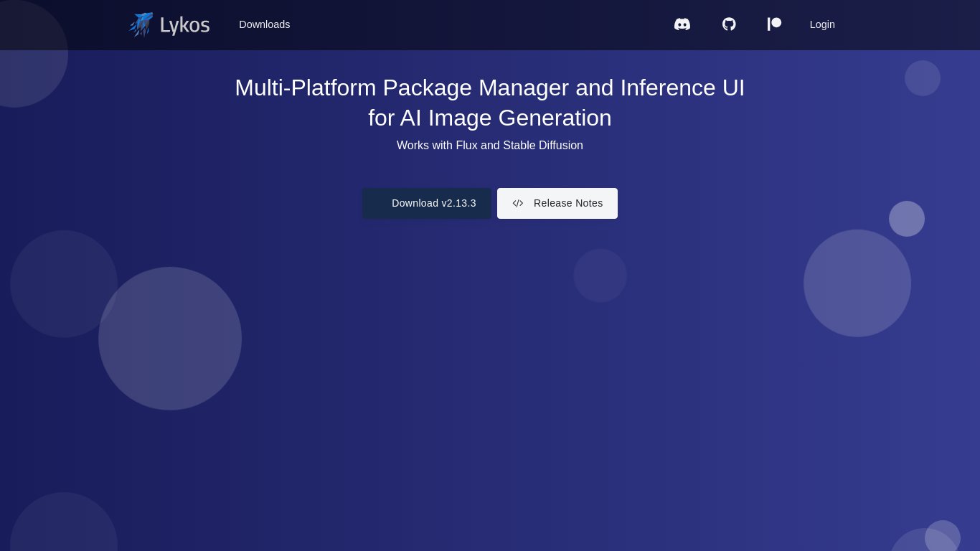Click the Login link
980x551 pixels.
822,24
